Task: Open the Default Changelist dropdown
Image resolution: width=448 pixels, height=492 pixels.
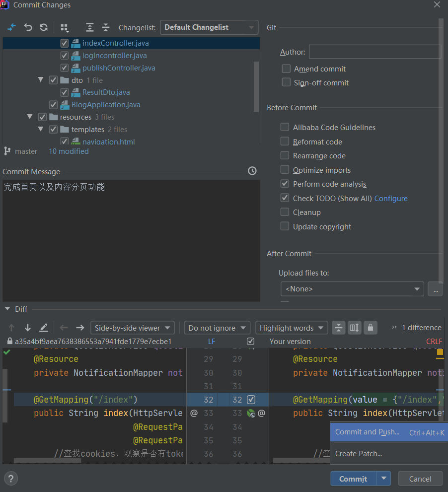Action: point(209,27)
